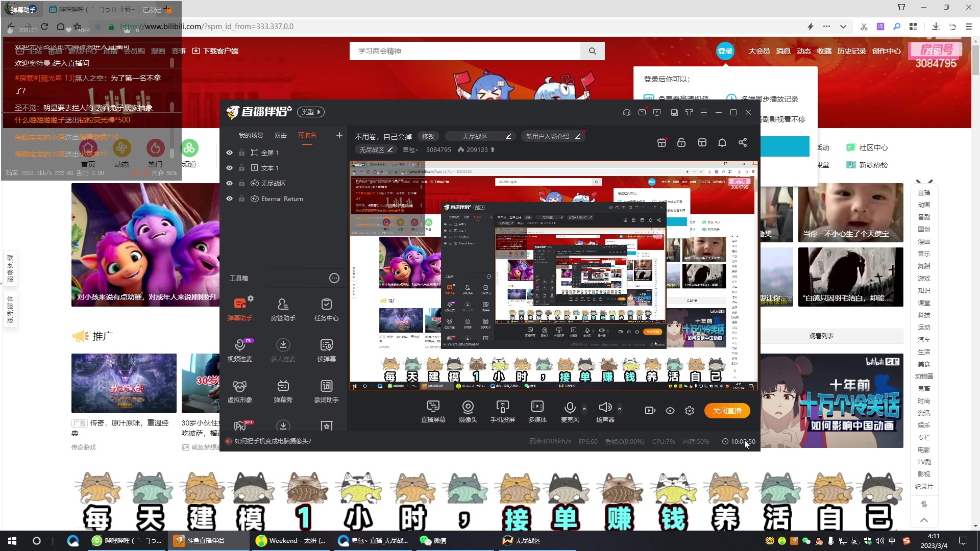Add 多媒体 source
This screenshot has height=551, width=980.
(x=537, y=411)
